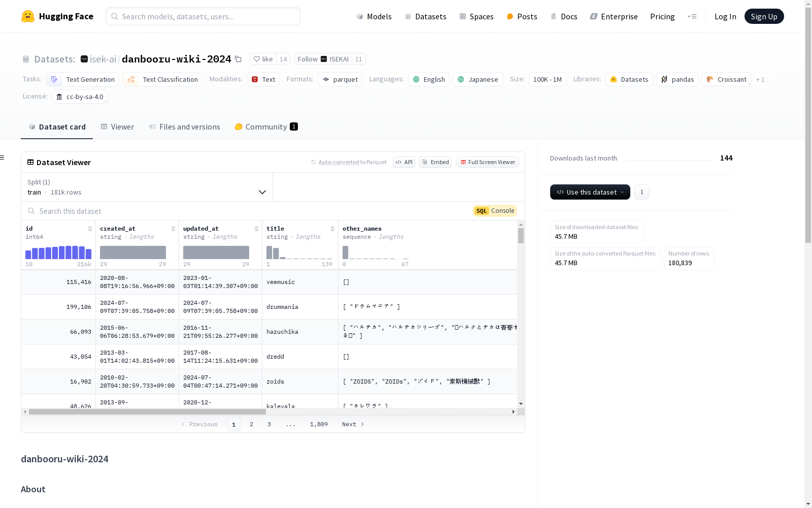The image size is (812, 508).
Task: Select the Text Generation task tag
Action: pos(83,79)
